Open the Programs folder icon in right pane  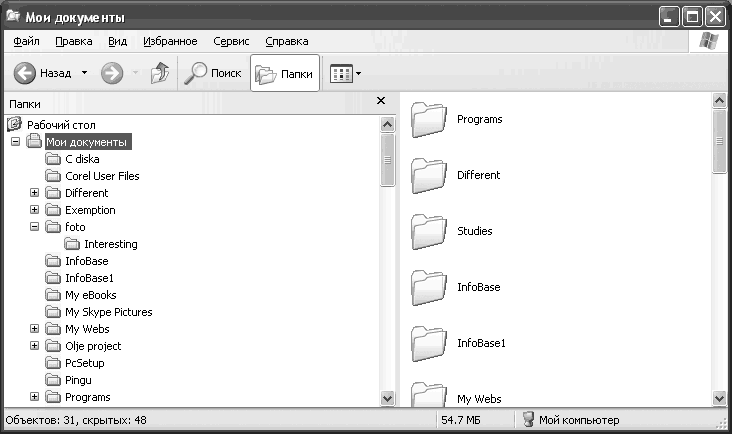click(429, 119)
